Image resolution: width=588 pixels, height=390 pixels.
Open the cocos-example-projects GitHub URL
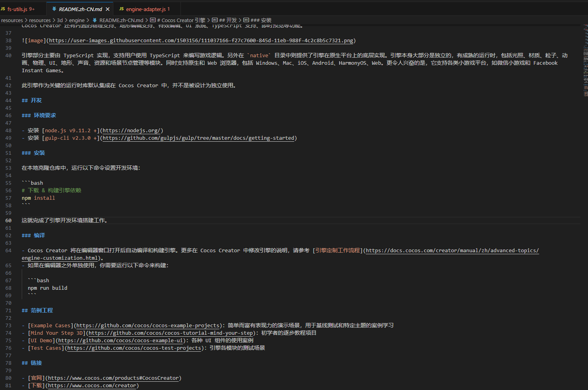tap(148, 326)
